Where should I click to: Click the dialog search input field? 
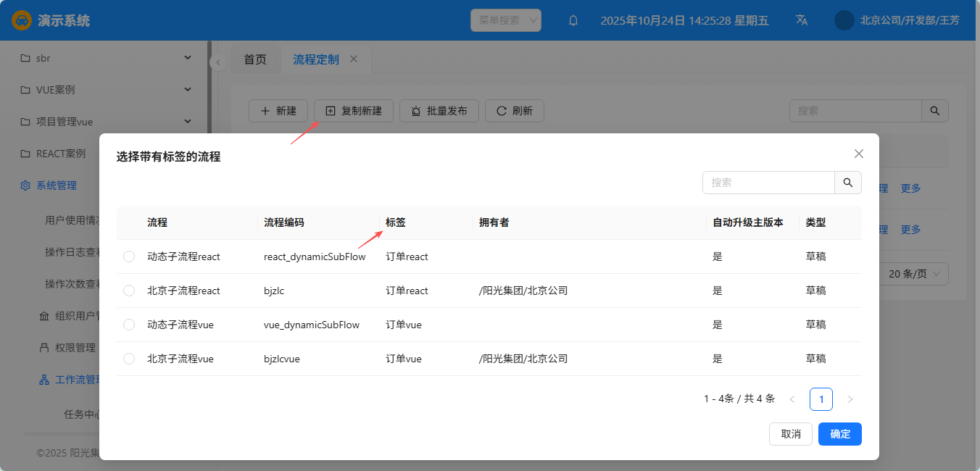(x=768, y=183)
